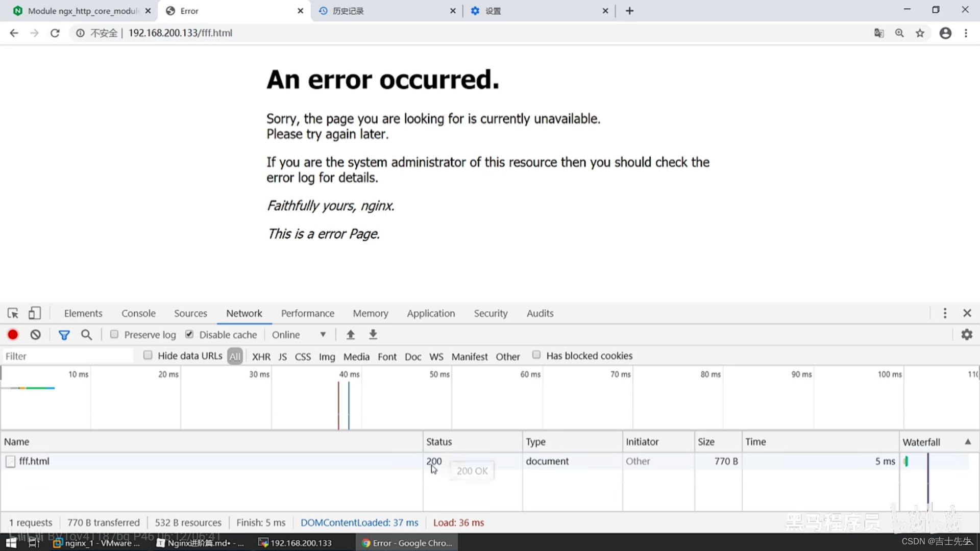Click the export HAR file icon

click(373, 334)
